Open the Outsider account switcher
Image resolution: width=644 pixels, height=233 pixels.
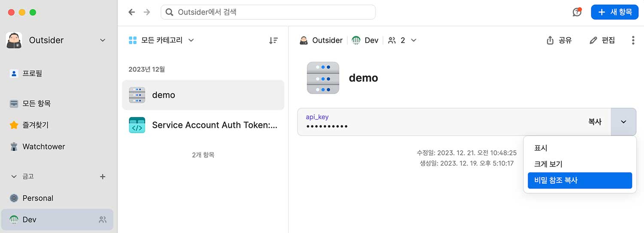pyautogui.click(x=56, y=40)
